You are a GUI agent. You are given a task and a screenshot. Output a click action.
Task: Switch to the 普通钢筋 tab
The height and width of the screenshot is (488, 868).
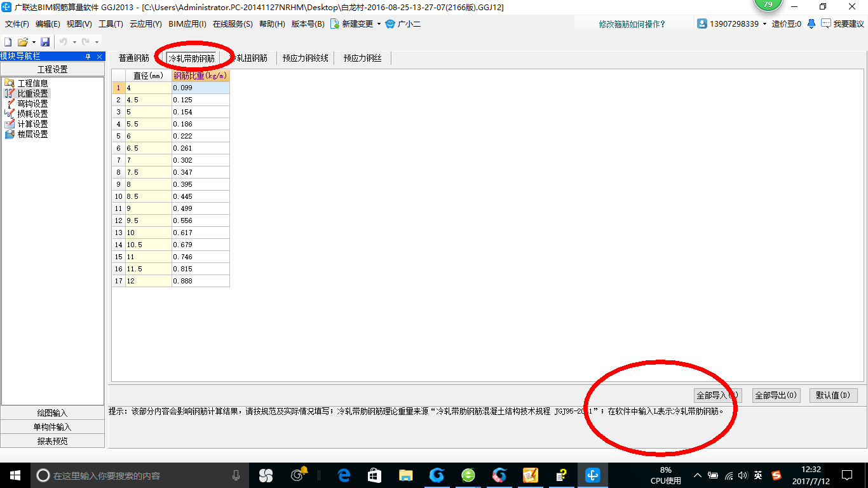point(134,58)
